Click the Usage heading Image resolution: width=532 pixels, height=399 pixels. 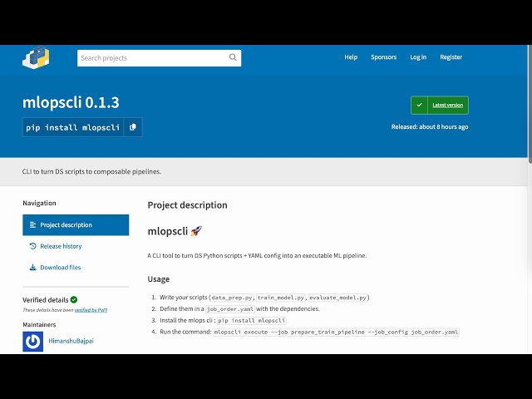click(x=159, y=279)
